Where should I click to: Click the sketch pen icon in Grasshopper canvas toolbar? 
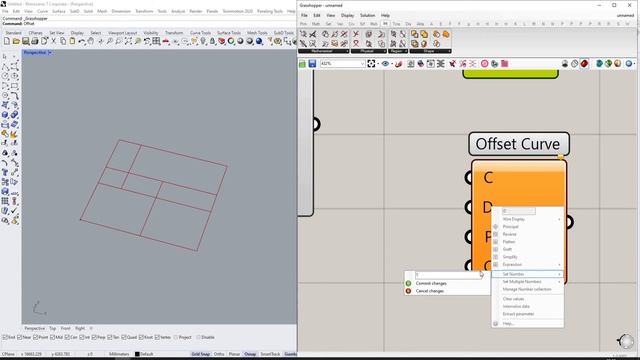point(399,64)
